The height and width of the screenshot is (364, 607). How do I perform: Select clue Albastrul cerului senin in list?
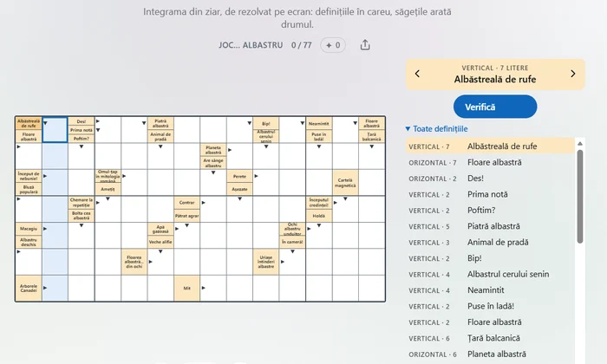tap(490, 274)
